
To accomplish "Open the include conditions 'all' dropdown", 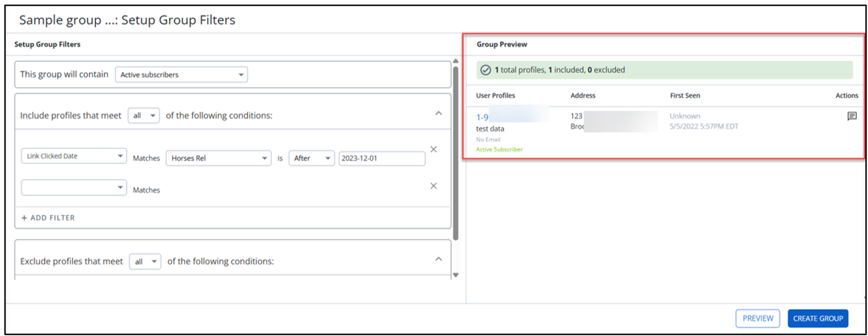I will [144, 116].
